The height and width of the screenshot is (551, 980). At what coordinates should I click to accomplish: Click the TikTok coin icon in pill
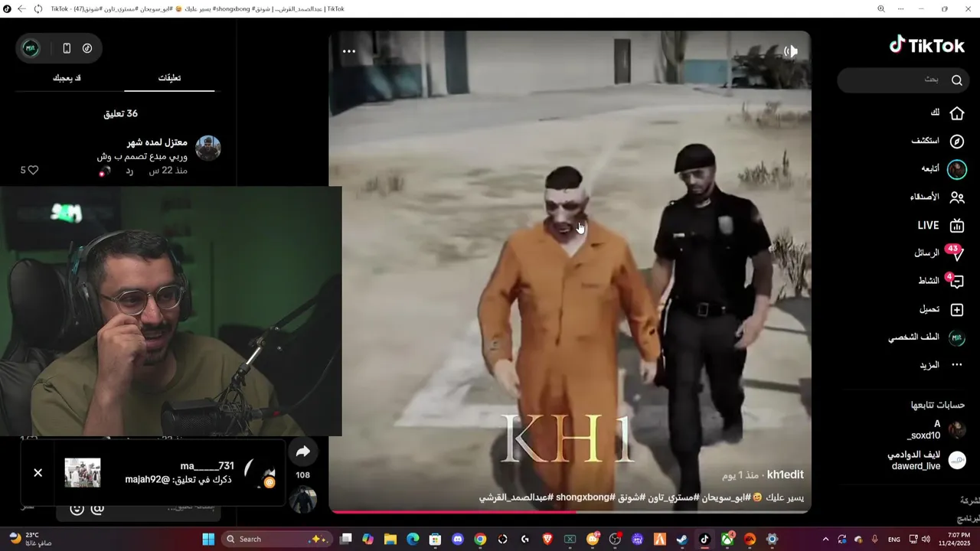pos(87,48)
